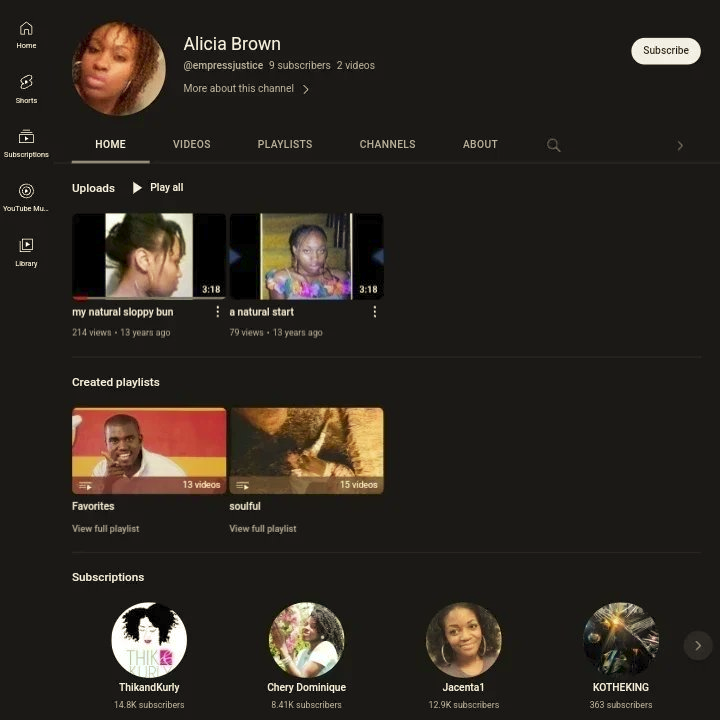Select the HOME tab
This screenshot has width=720, height=720.
pos(110,144)
